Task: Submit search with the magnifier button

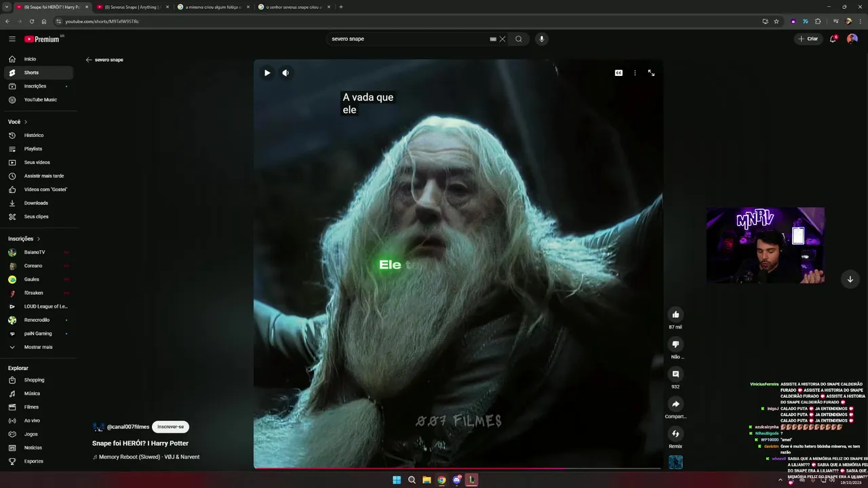Action: [x=519, y=39]
